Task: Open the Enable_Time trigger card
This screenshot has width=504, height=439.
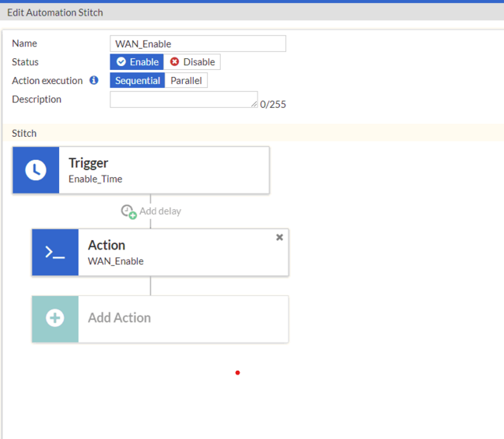Action: tap(141, 170)
